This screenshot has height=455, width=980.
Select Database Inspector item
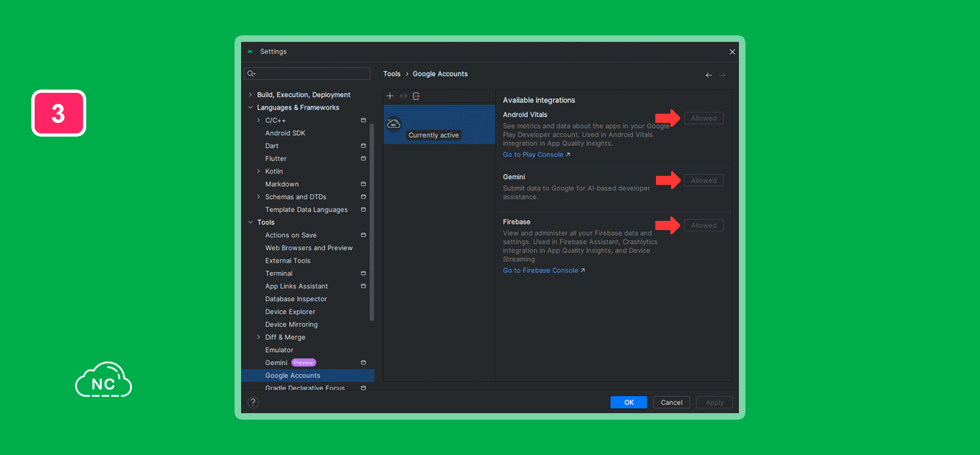[x=296, y=299]
